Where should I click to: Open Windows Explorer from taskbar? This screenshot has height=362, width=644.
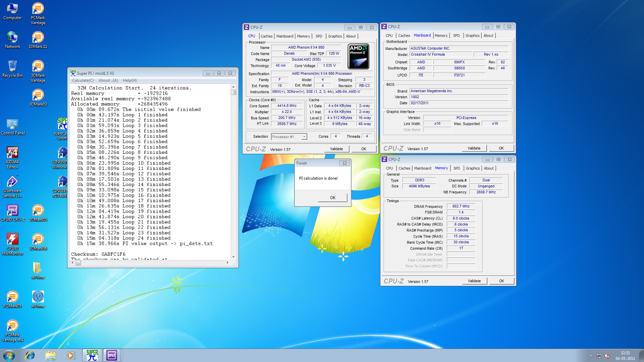(50, 356)
